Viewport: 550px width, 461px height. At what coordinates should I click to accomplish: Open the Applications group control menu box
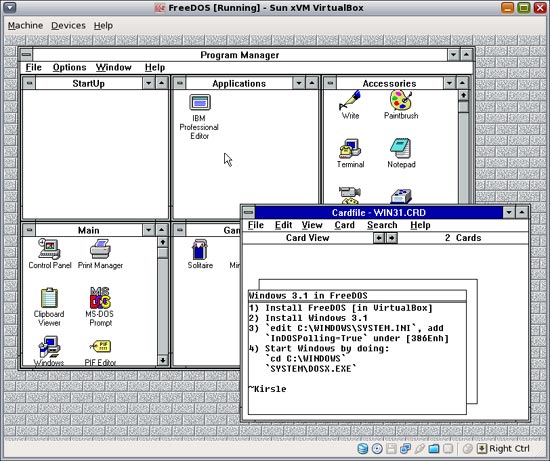click(x=180, y=83)
